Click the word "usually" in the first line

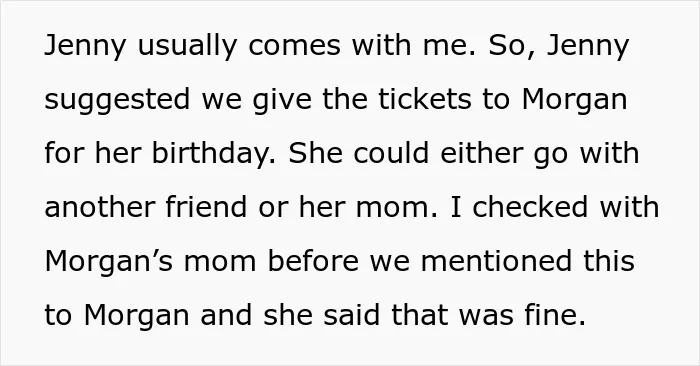pos(187,46)
